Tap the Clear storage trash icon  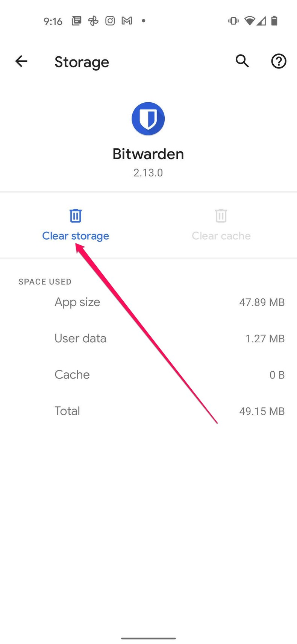[75, 216]
